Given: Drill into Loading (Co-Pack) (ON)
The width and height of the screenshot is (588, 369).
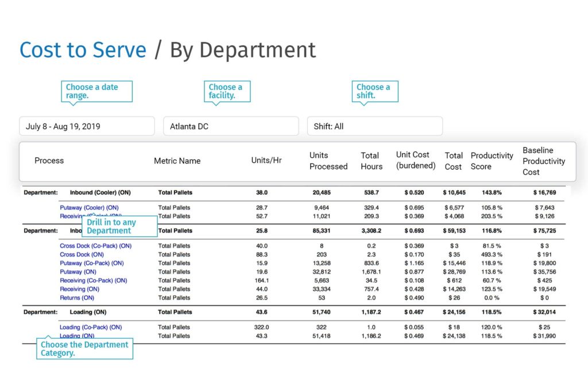Looking at the screenshot, I should click(91, 327).
